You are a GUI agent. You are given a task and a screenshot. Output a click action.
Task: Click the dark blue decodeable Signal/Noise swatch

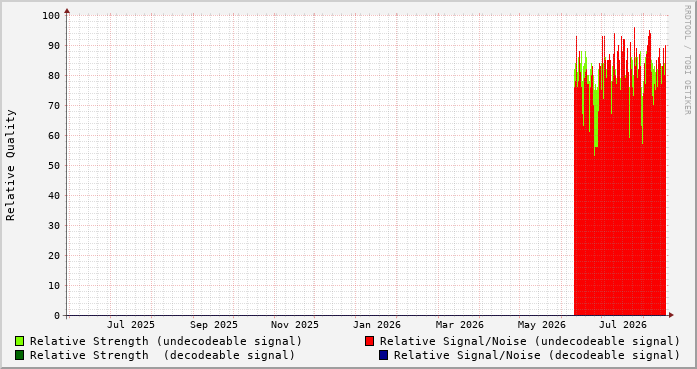(x=384, y=355)
